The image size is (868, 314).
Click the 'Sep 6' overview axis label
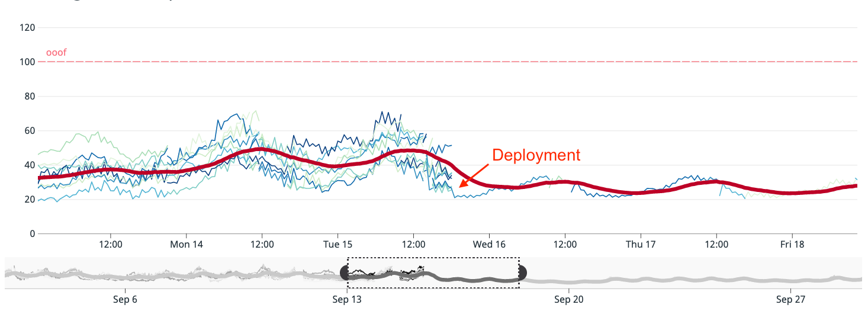pyautogui.click(x=125, y=299)
